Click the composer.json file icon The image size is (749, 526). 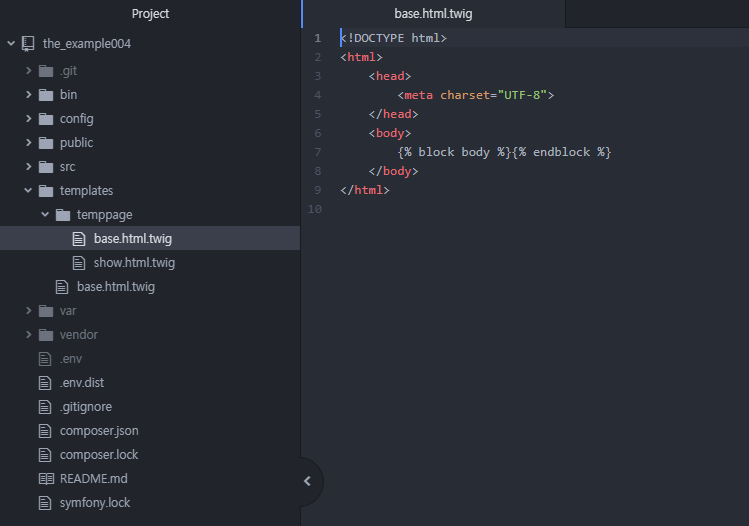coord(45,431)
